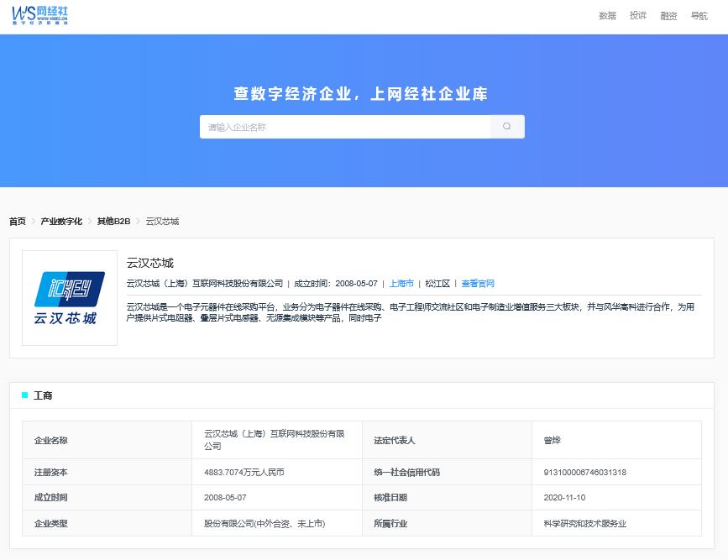The height and width of the screenshot is (560, 728).
Task: Click the registered capital value 4883.7074万元人民币
Action: coord(244,473)
